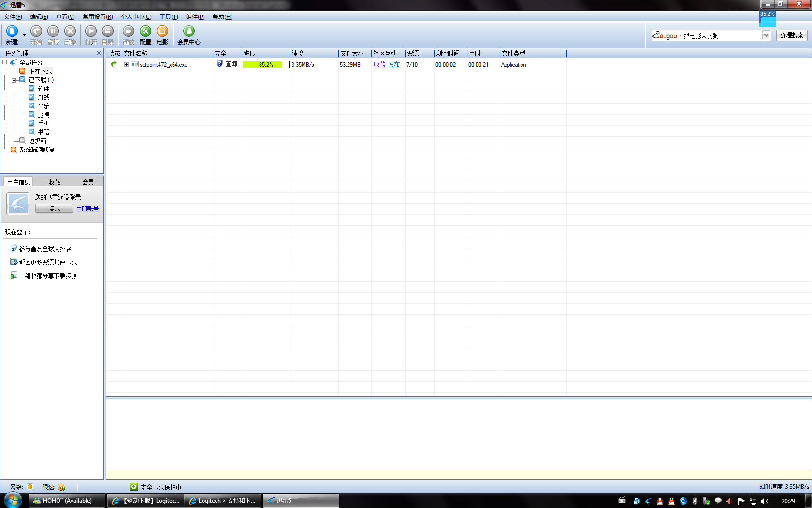Click the Action Center flag tray icon
Viewport: 812px width, 508px height.
[x=741, y=501]
